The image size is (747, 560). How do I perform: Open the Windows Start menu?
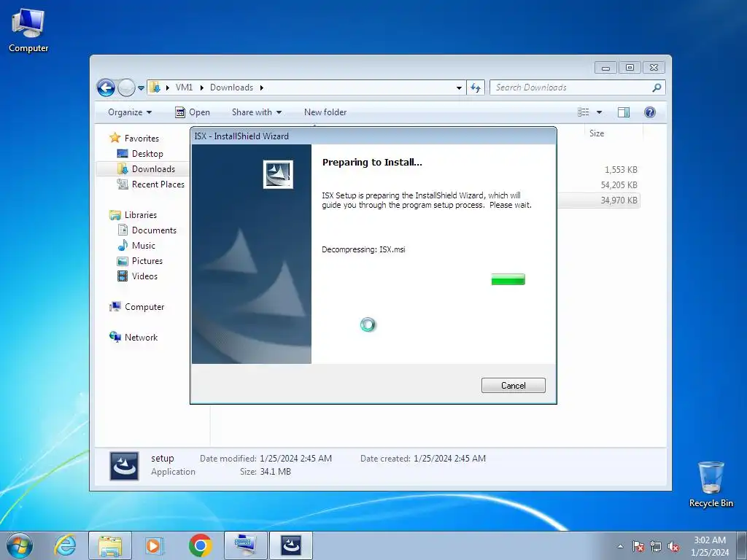pyautogui.click(x=20, y=545)
